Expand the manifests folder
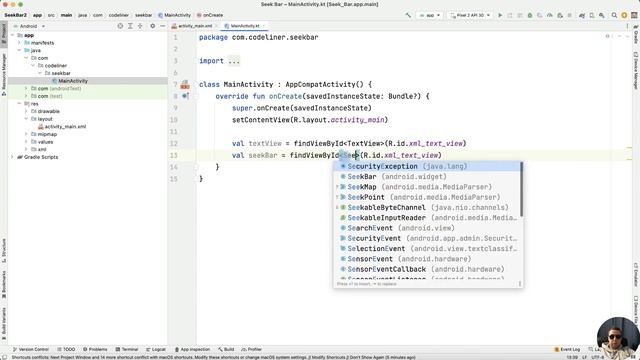 [19, 43]
